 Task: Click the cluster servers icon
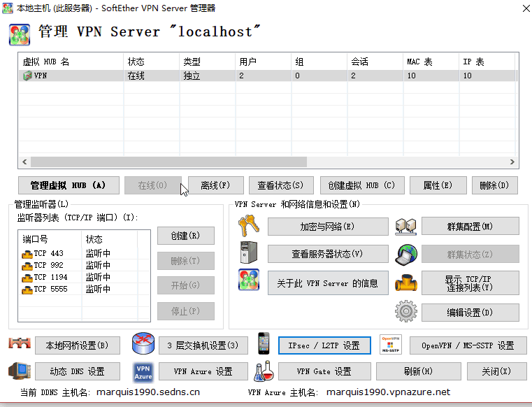point(405,227)
